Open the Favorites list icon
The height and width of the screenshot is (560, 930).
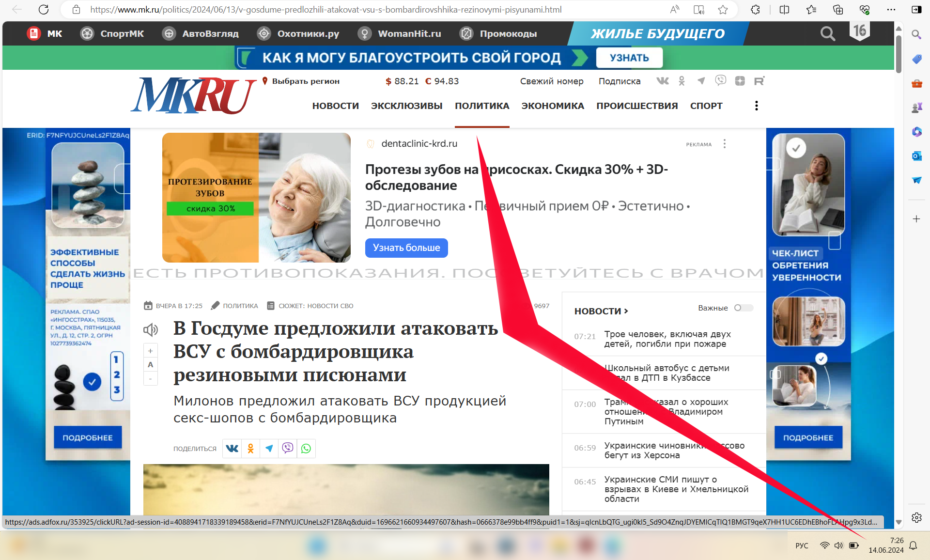[811, 9]
